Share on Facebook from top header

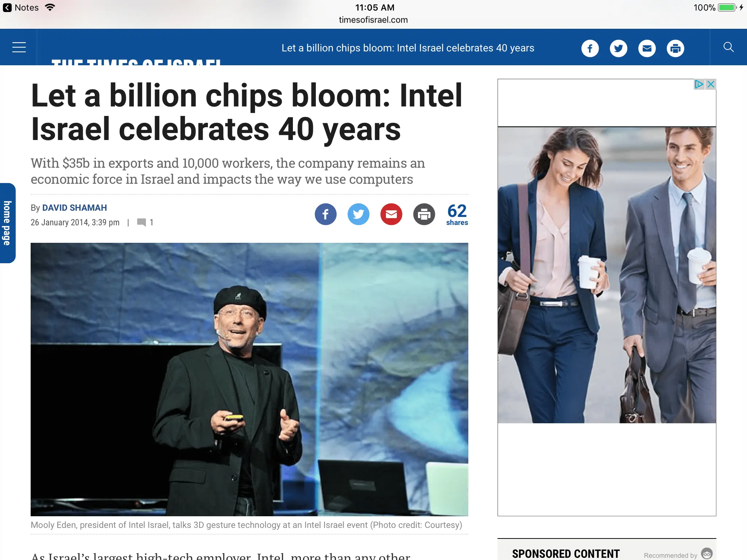pyautogui.click(x=590, y=48)
